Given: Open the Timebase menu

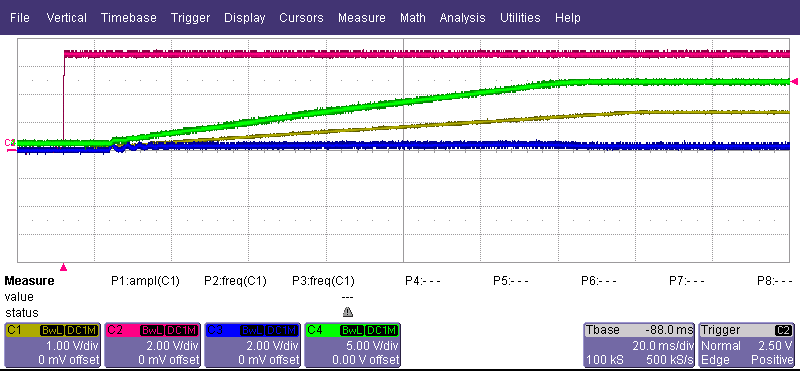Looking at the screenshot, I should tap(129, 18).
